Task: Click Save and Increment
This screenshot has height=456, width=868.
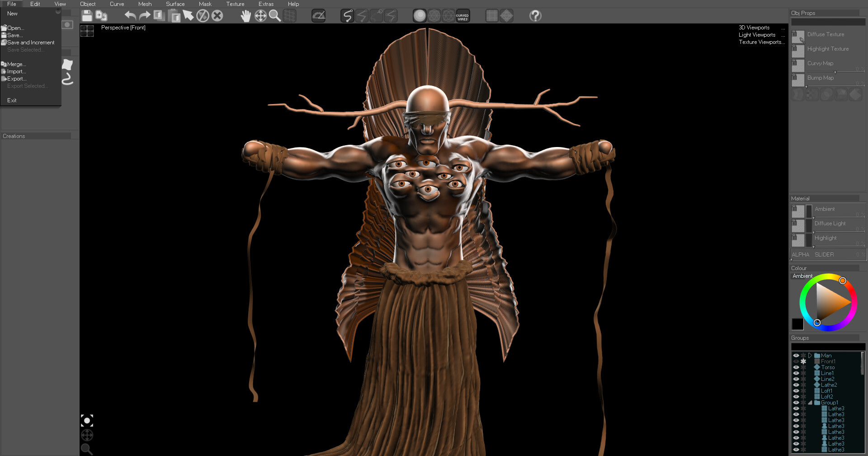Action: tap(31, 42)
